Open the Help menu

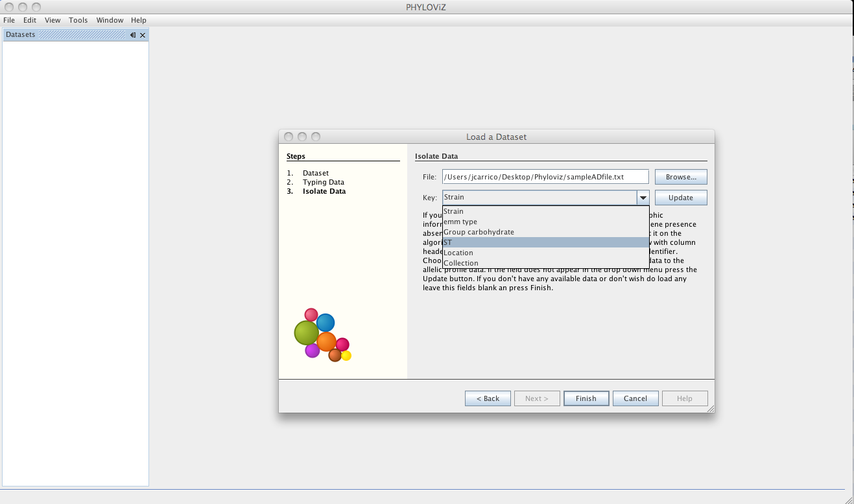coord(139,20)
